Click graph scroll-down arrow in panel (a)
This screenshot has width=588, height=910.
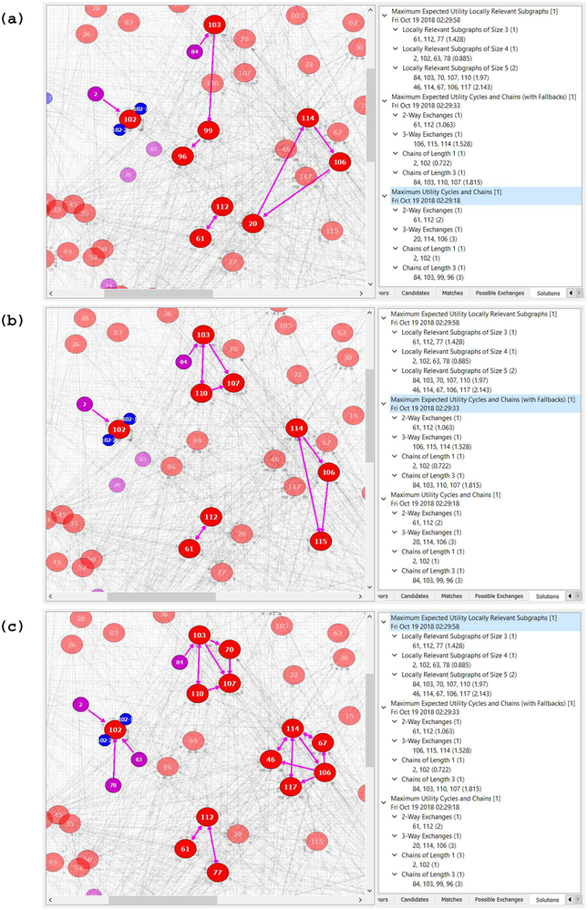370,284
